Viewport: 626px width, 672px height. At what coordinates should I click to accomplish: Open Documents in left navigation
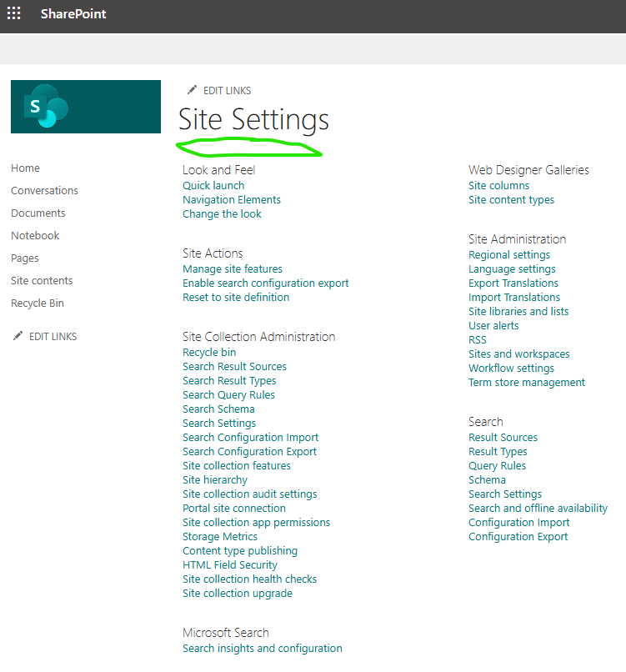(38, 213)
